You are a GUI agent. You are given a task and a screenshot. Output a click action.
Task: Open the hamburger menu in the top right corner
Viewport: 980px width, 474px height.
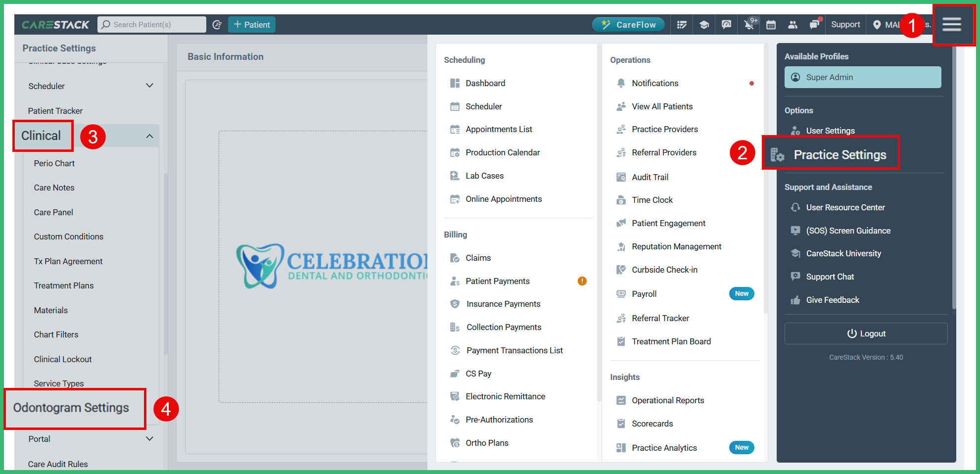click(x=952, y=24)
